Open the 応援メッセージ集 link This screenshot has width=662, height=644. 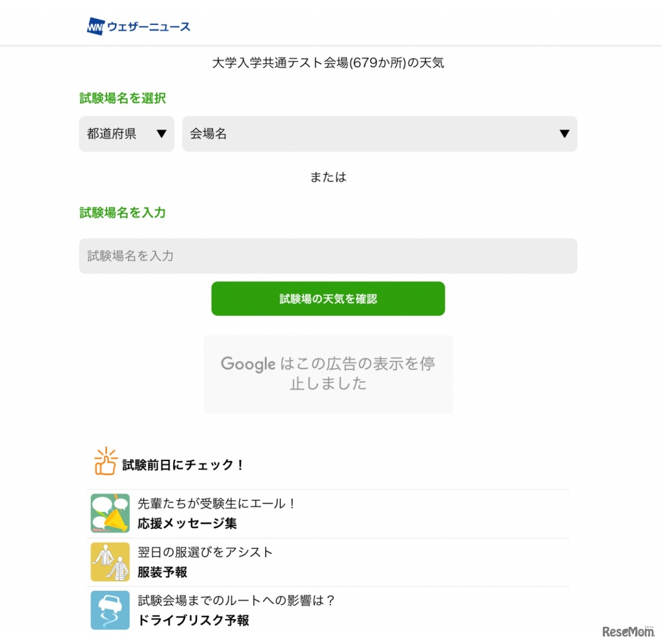click(187, 522)
